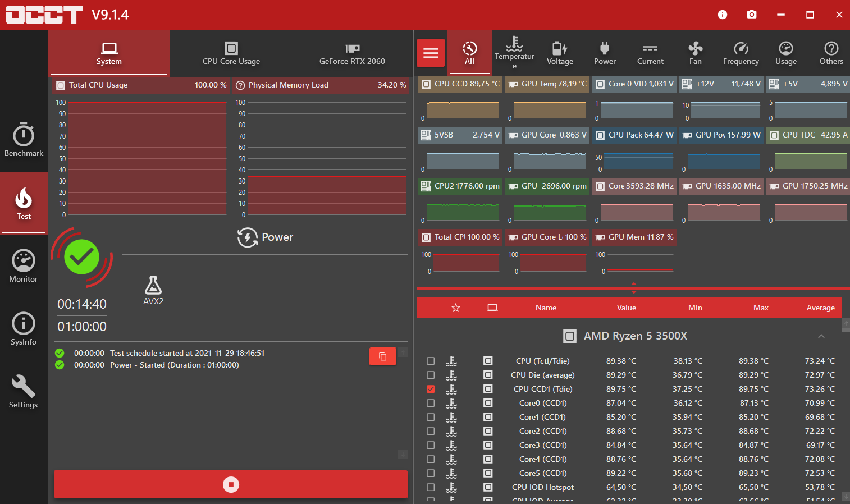Screen dimensions: 850x504
Task: Check the Core0 (CCD1) graph checkbox
Action: pos(431,403)
